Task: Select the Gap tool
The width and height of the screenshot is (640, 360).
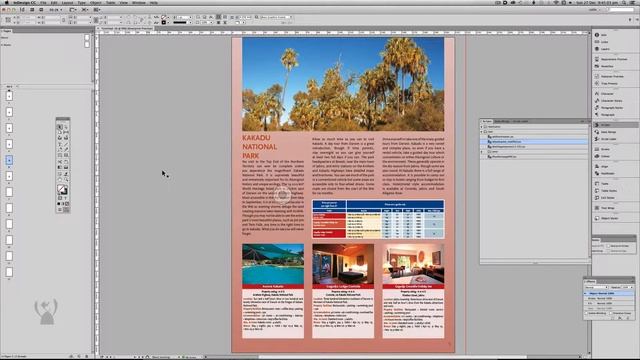Action: (x=66, y=132)
